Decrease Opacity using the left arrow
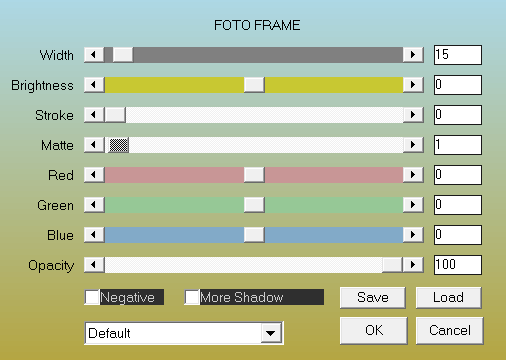 [94, 265]
